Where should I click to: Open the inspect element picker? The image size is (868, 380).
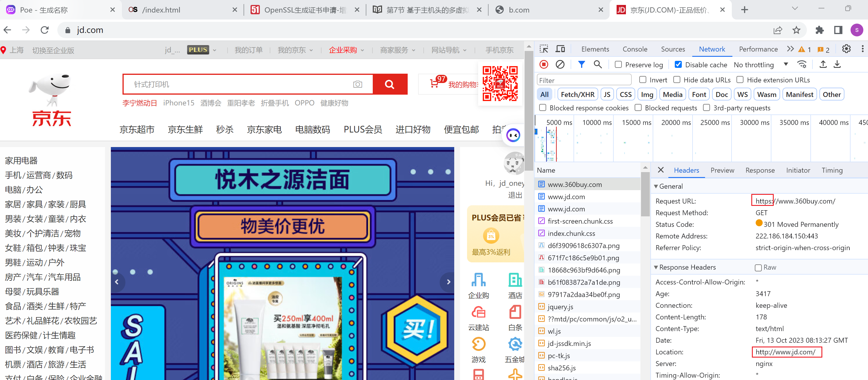point(544,49)
